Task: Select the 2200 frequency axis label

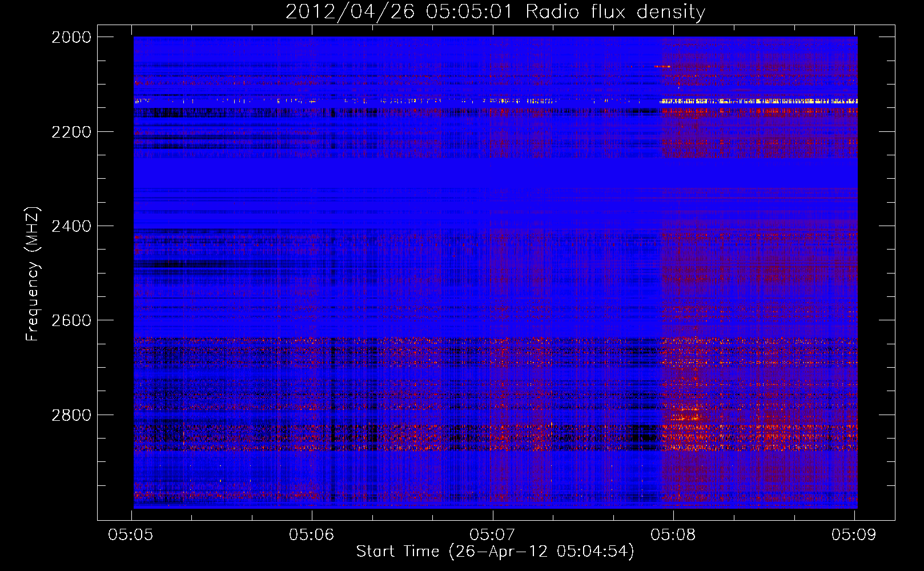Action: coord(71,132)
